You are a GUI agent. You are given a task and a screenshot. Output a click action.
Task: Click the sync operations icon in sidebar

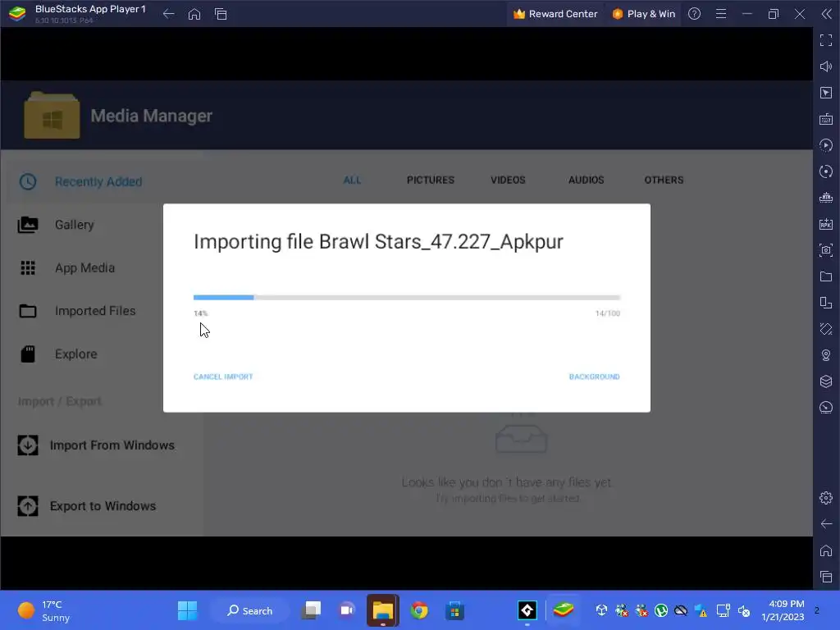click(826, 171)
